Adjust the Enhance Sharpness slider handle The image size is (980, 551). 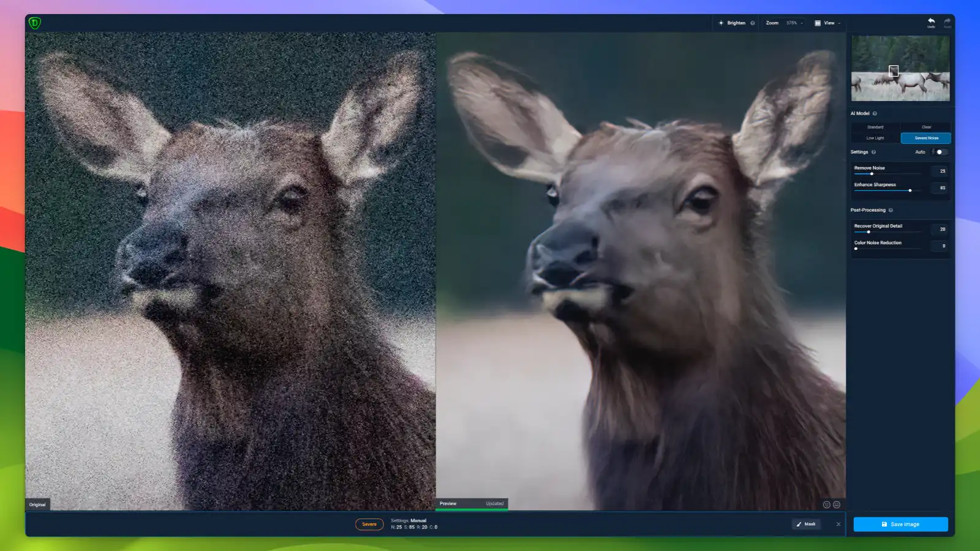click(x=910, y=190)
